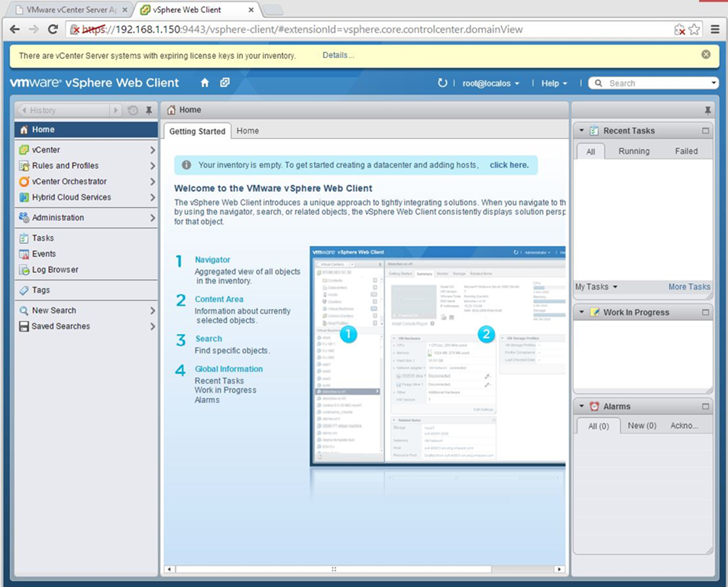
Task: Open the Chrome menu icon
Action: pyautogui.click(x=715, y=30)
